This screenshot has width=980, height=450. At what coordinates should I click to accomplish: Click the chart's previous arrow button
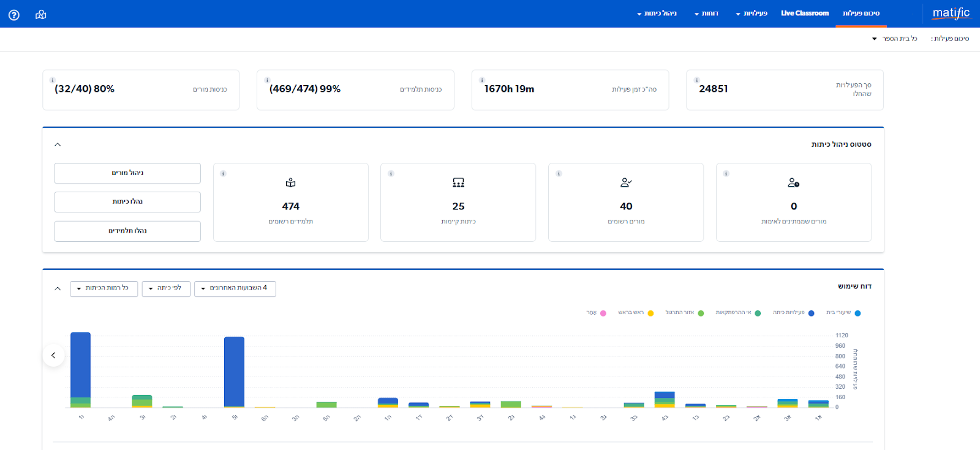point(54,355)
